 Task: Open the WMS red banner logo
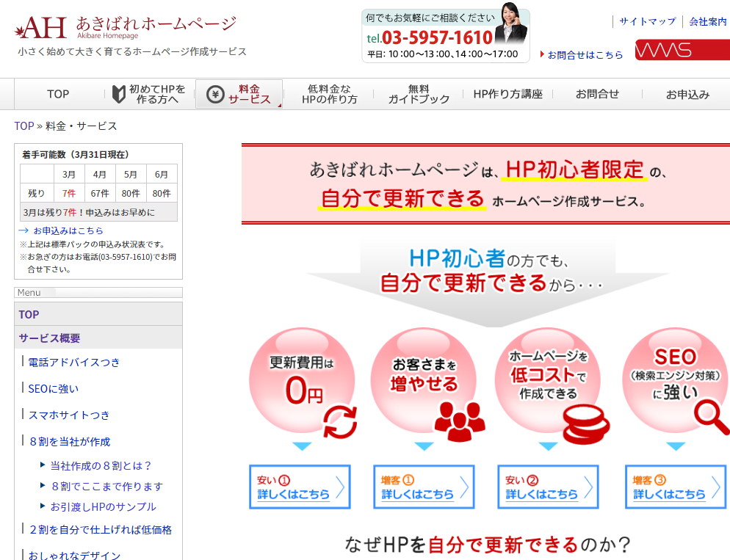682,50
